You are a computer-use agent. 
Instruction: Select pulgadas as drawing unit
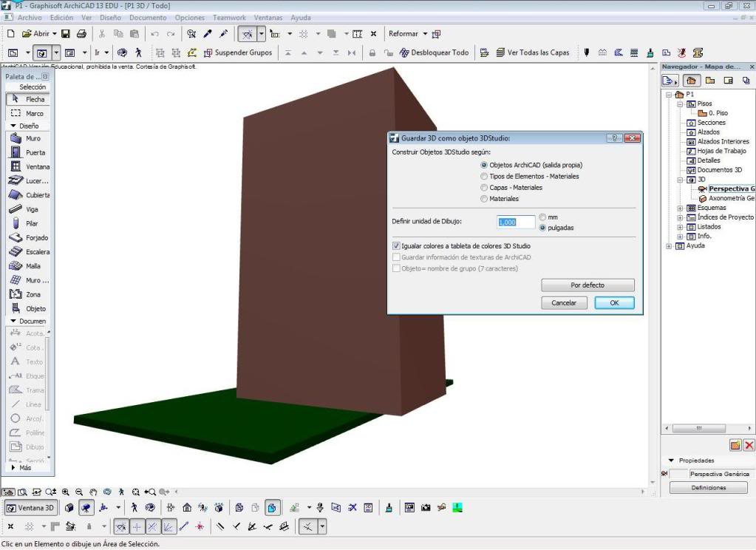(542, 228)
